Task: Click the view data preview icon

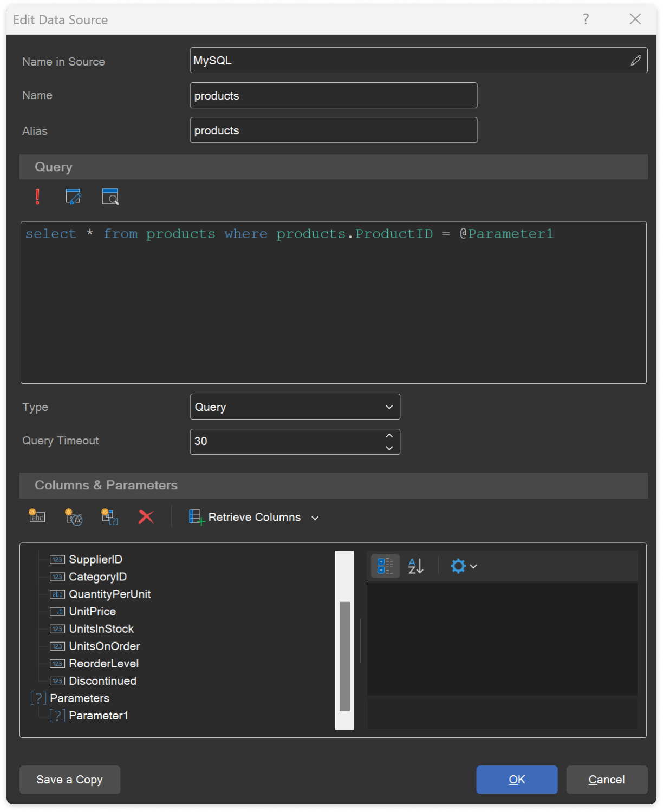Action: [x=110, y=197]
